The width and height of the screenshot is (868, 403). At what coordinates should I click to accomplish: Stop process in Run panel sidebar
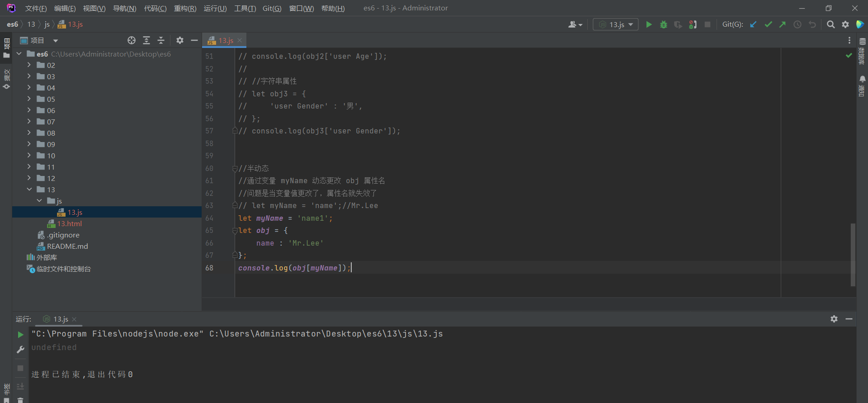[20, 368]
